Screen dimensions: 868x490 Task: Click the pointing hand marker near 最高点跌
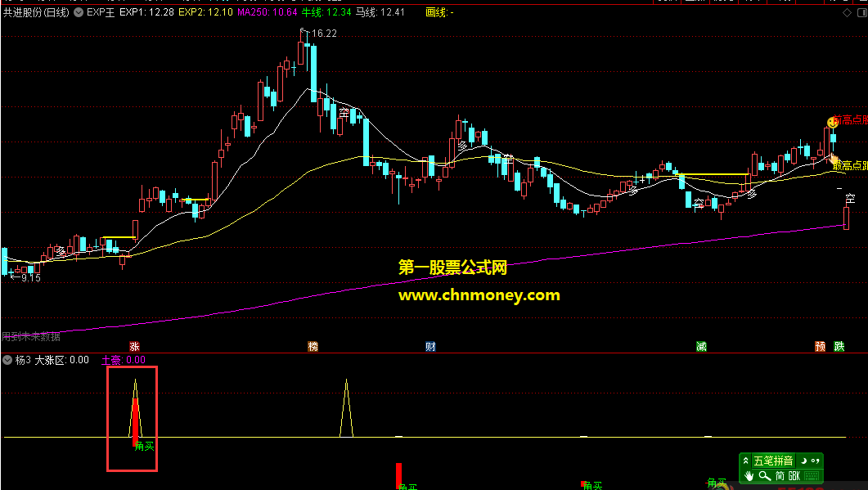[x=833, y=160]
